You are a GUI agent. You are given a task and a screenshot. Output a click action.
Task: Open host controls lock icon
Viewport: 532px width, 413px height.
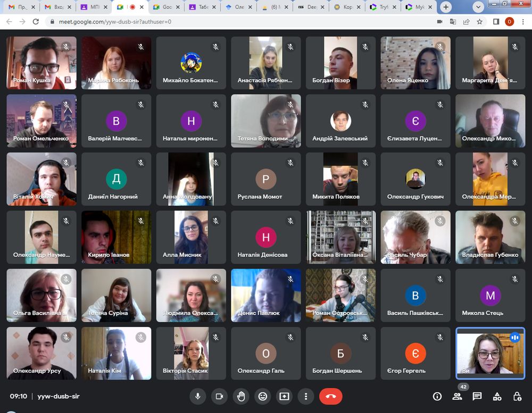(517, 396)
